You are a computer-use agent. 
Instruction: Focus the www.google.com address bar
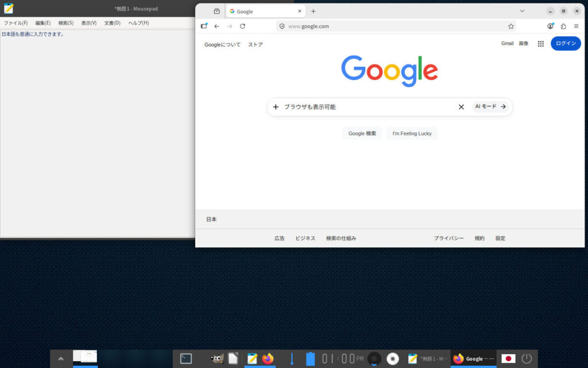[396, 26]
